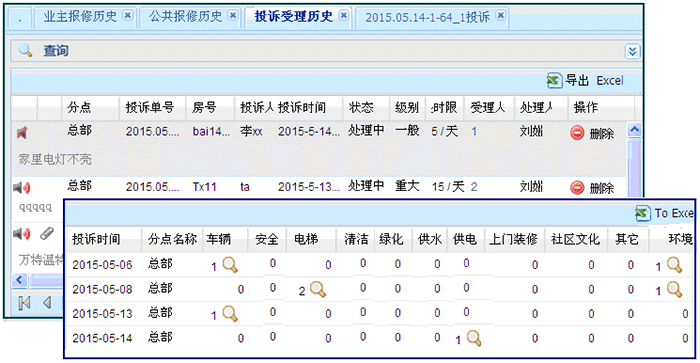Viewport: 700px width, 363px height.
Task: Click the red delete icon for 李xx complaint
Action: [577, 133]
